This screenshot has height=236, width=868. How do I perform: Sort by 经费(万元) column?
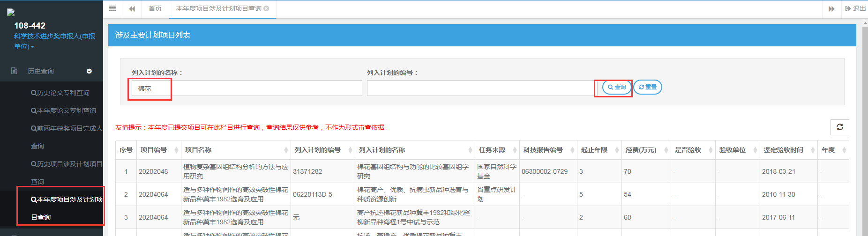click(x=646, y=150)
